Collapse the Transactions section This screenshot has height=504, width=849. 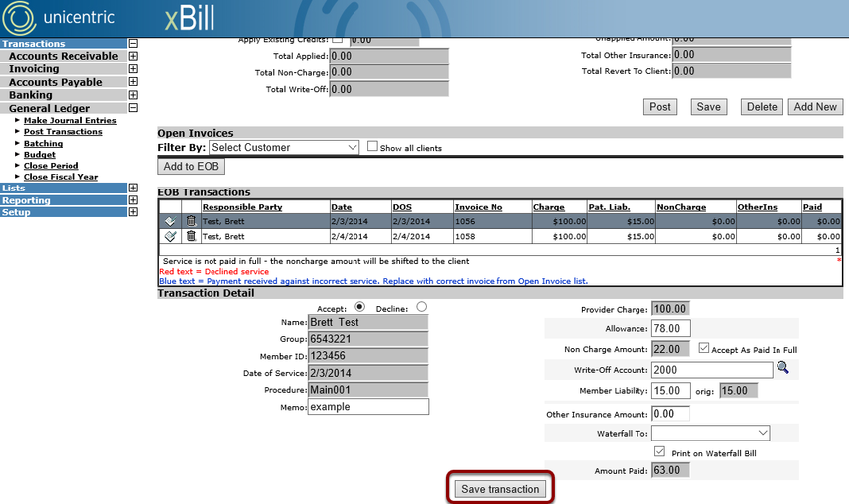(133, 43)
